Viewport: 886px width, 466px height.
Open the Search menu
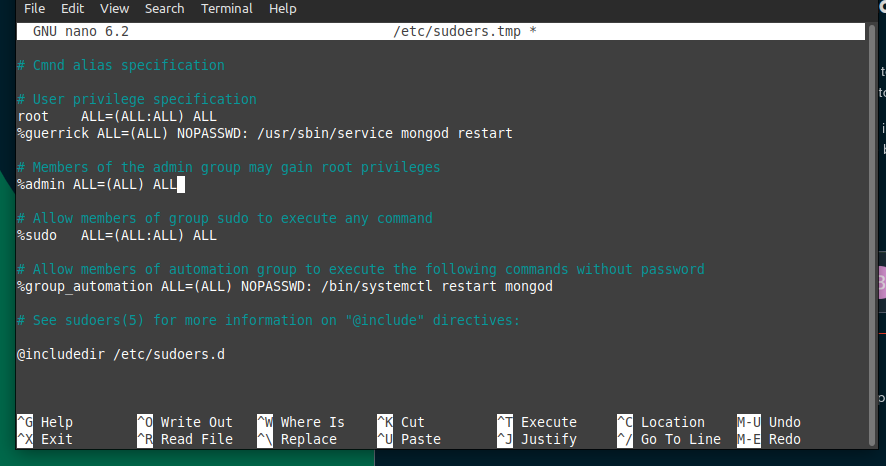click(164, 8)
